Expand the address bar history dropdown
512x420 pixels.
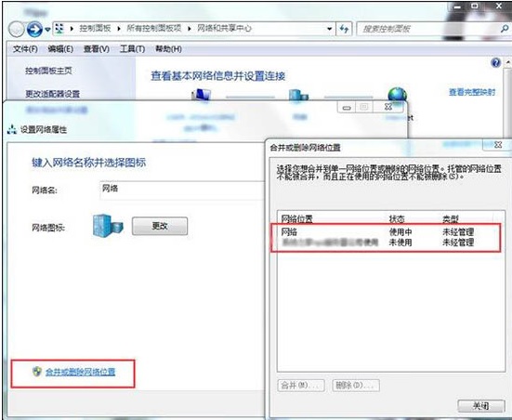click(330, 29)
